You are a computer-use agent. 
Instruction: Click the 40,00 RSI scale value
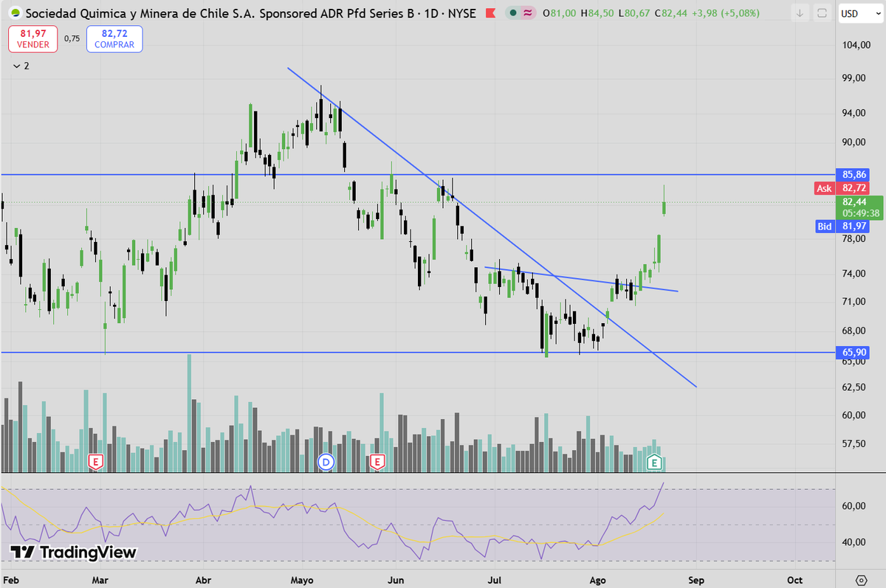pos(854,542)
